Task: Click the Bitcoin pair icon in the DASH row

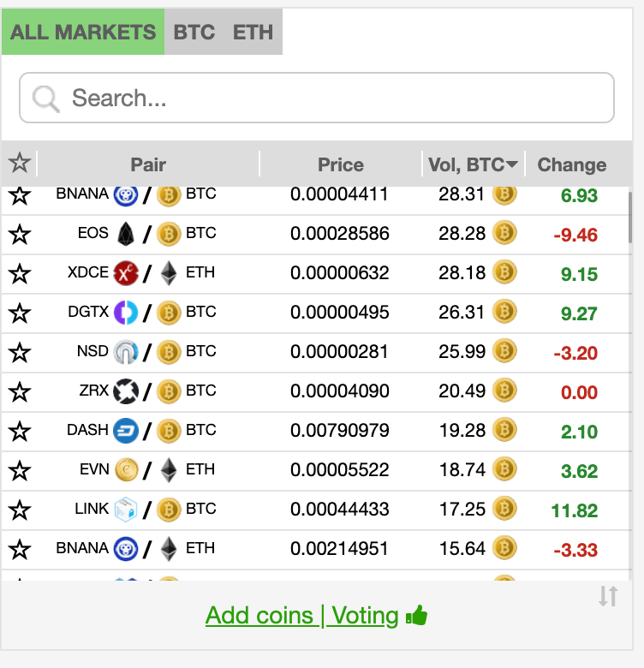Action: [x=169, y=431]
